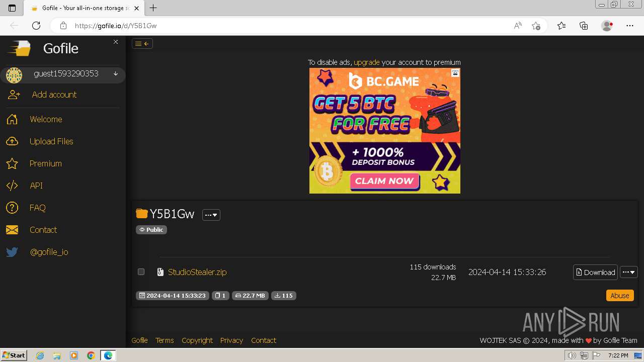Click CLAIM NOW in the BC.GAME ad
644x362 pixels.
coord(384,181)
